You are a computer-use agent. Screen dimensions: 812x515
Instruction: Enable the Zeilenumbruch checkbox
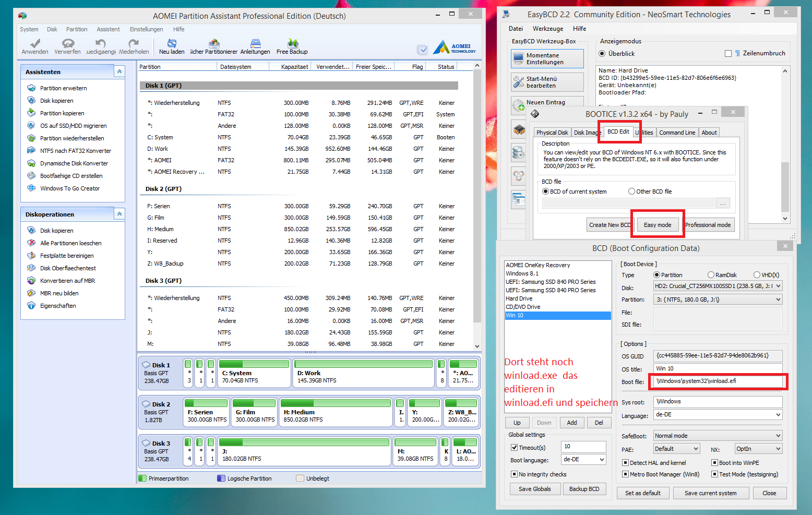[x=728, y=53]
